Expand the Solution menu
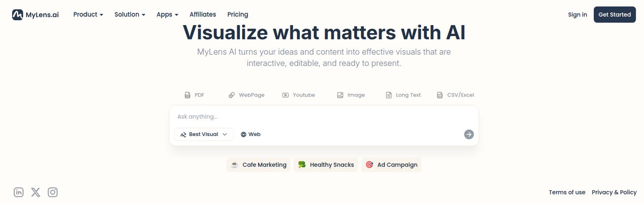This screenshot has height=204, width=644. coord(130,15)
